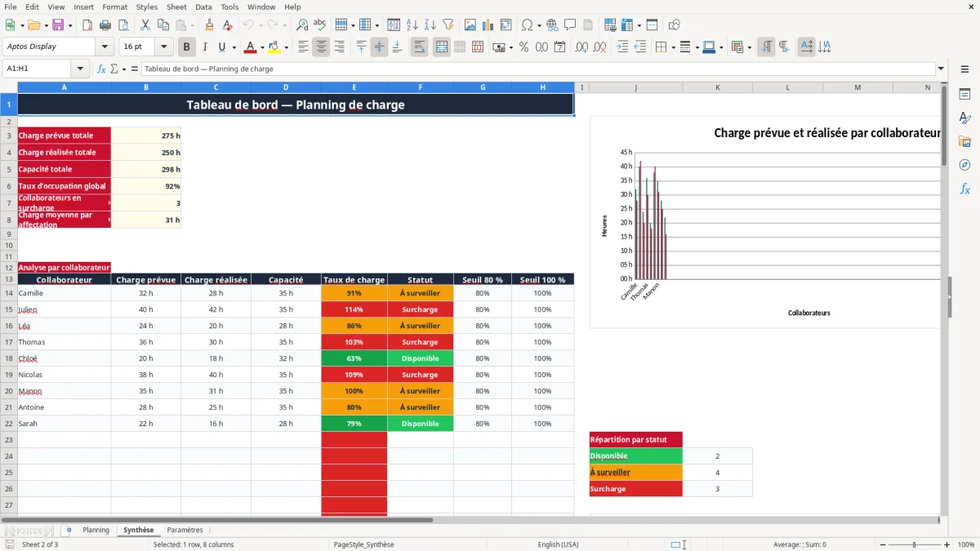Toggle Merge and Center Cells
Screen dimensions: 980x551
pyautogui.click(x=441, y=47)
